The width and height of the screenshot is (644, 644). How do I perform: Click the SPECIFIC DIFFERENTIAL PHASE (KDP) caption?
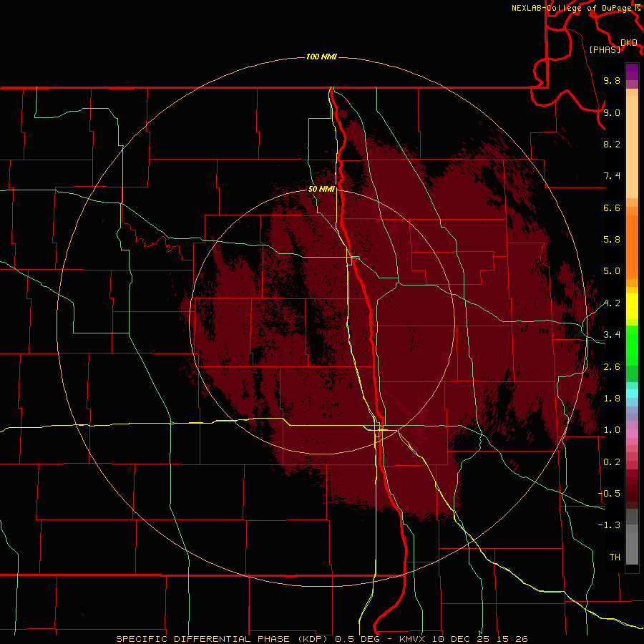click(x=223, y=639)
